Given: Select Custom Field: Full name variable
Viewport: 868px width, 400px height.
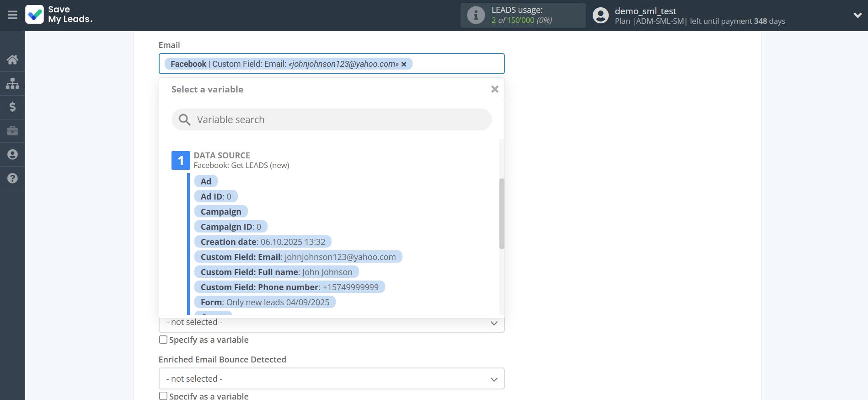Looking at the screenshot, I should pyautogui.click(x=276, y=272).
